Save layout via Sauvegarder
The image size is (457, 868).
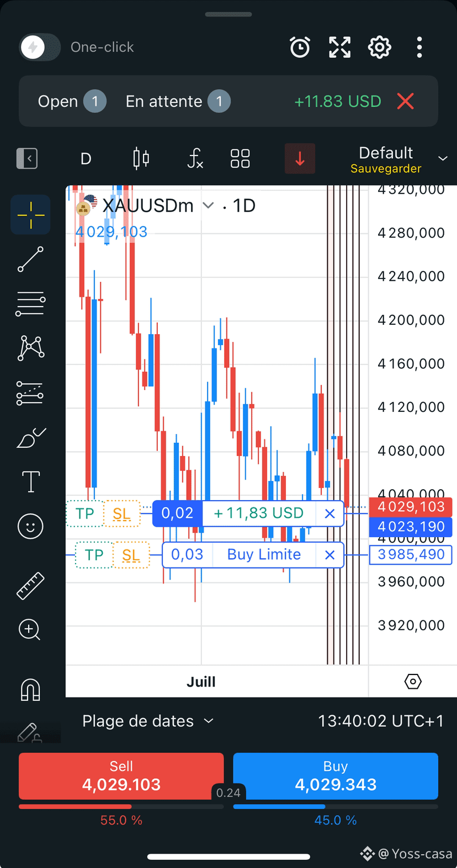[x=386, y=169]
